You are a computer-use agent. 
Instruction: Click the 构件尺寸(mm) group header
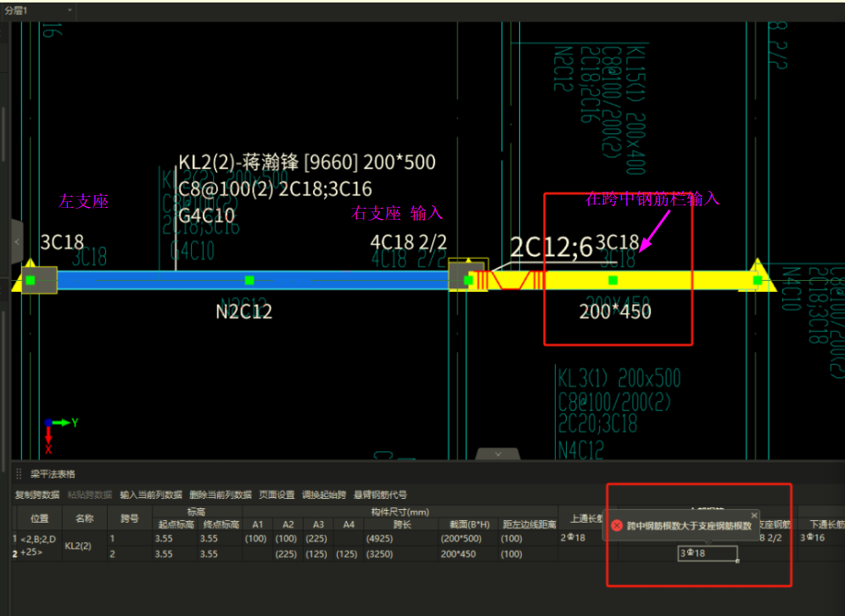[400, 512]
